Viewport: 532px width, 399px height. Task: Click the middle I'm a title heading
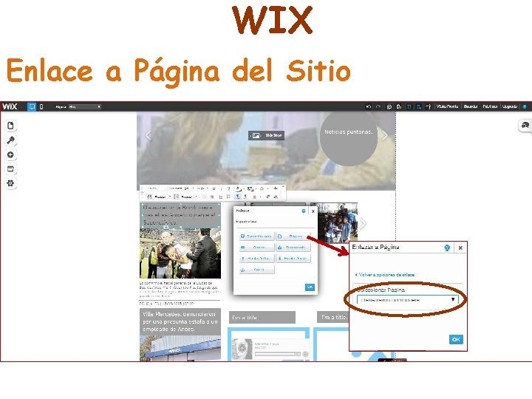point(262,318)
